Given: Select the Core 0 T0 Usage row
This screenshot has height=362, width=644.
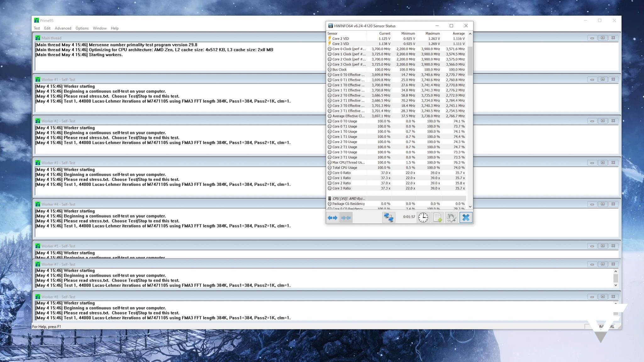Looking at the screenshot, I should tap(396, 121).
